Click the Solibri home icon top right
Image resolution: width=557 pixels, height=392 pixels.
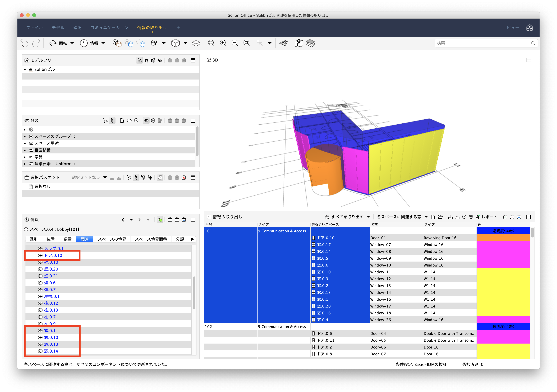[530, 28]
